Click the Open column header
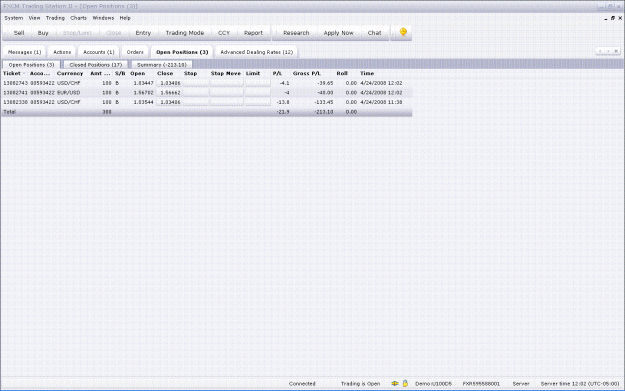 (x=138, y=73)
